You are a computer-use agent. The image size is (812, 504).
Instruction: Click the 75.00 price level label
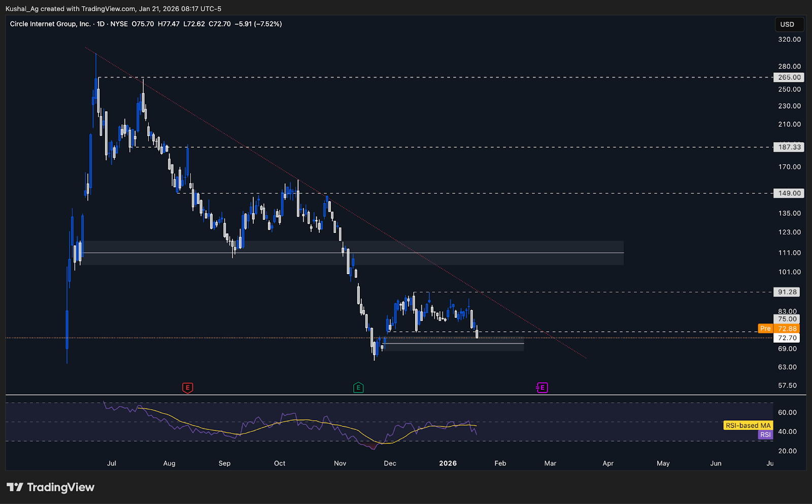pyautogui.click(x=787, y=319)
